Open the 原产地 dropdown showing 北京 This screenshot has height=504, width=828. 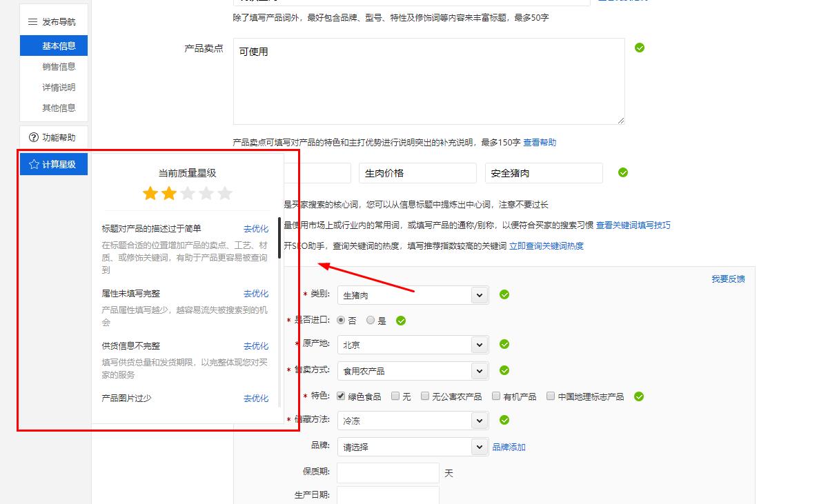pos(480,344)
